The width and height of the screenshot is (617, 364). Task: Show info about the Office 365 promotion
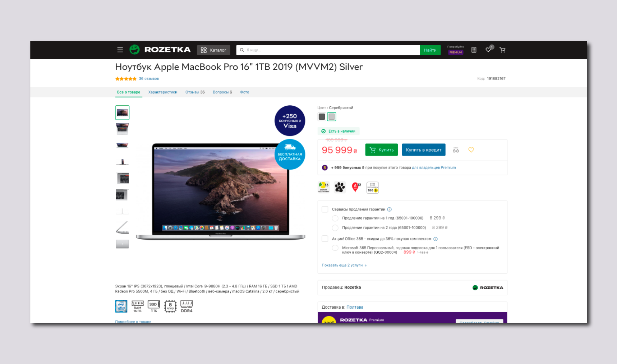pyautogui.click(x=436, y=239)
